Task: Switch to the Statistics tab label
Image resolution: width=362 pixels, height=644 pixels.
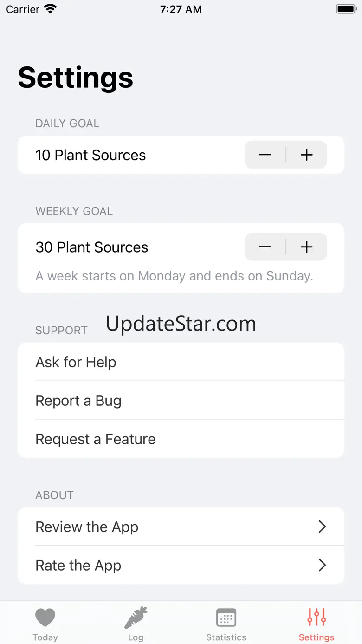Action: 226,637
